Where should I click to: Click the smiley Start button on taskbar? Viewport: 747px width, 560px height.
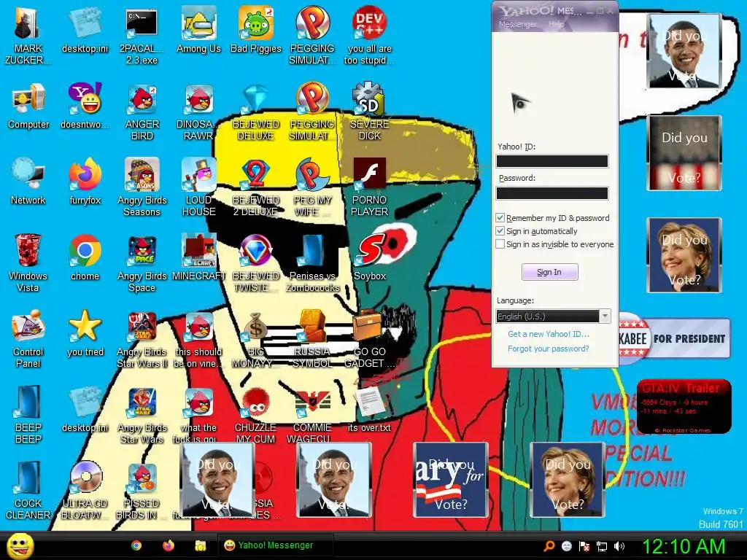(x=20, y=545)
